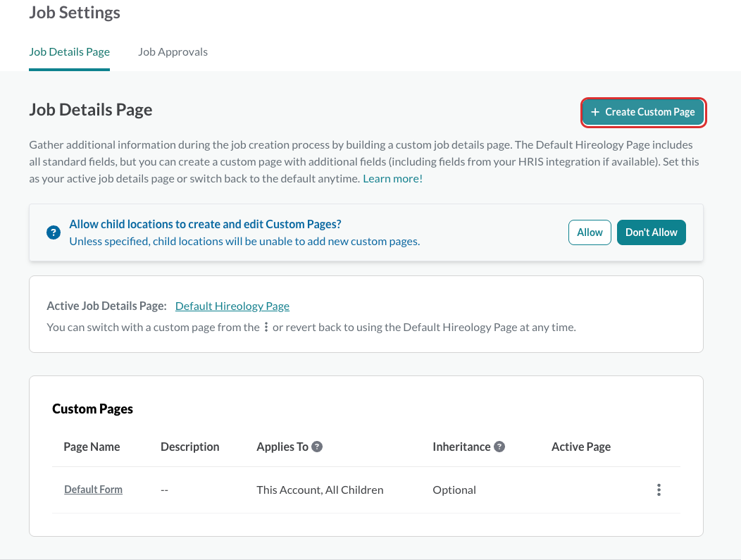Choose Don't Allow for child locations
This screenshot has height=560, width=741.
[651, 232]
